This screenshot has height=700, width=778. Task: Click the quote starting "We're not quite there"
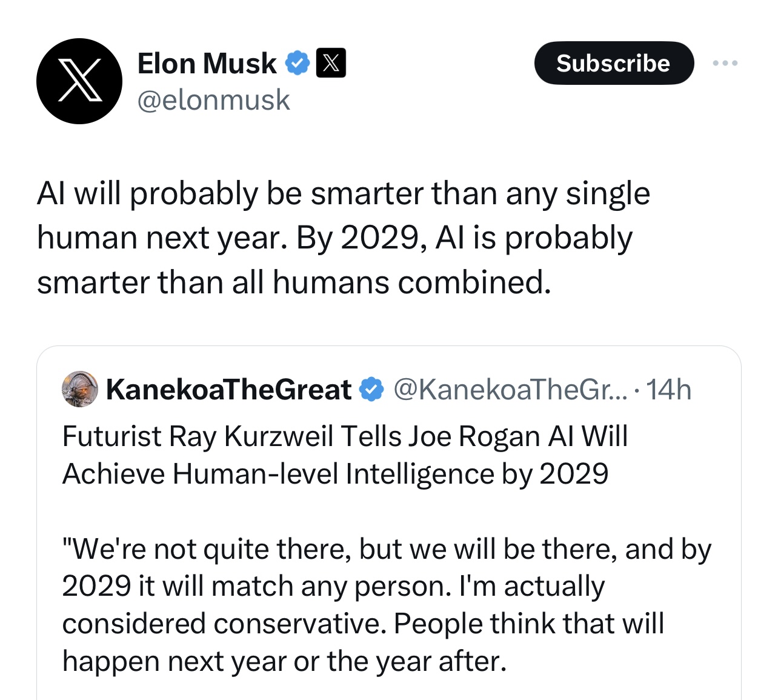click(387, 549)
